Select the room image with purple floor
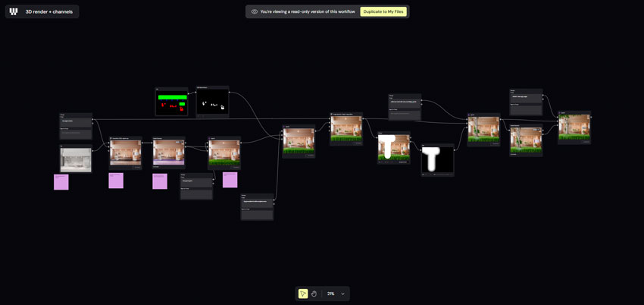Screen dimensions: 644x305 (169, 152)
